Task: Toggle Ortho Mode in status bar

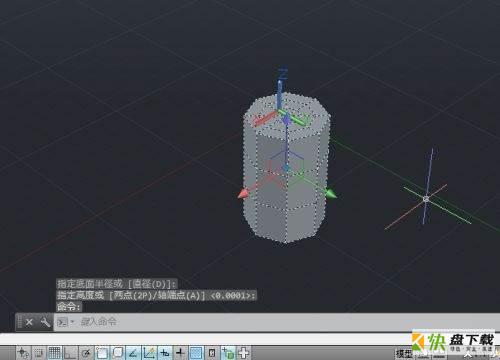Action: (x=70, y=353)
